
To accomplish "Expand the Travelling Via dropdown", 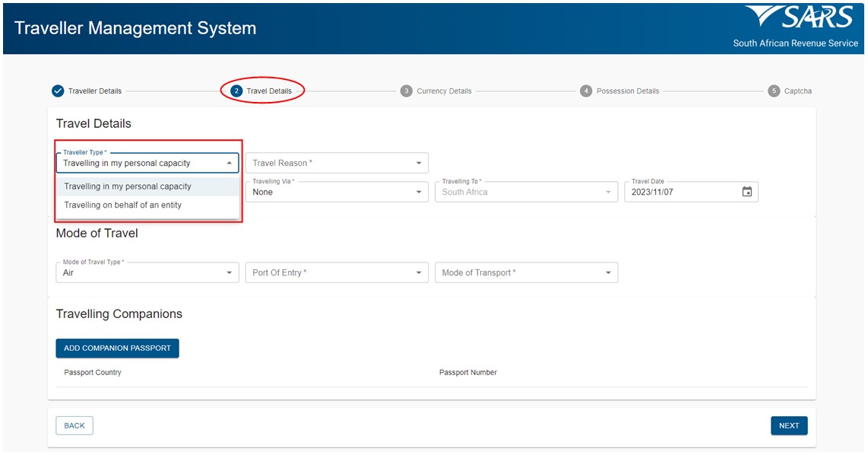I will pyautogui.click(x=337, y=192).
